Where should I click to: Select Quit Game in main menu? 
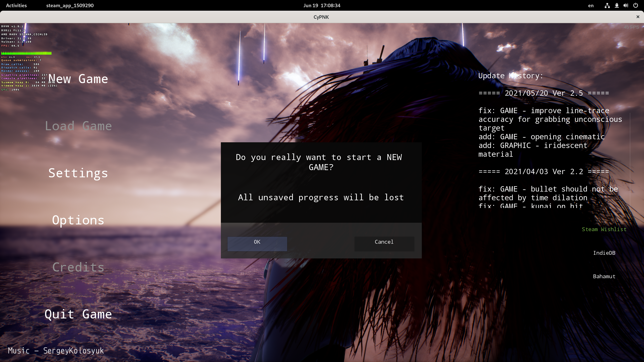point(78,314)
